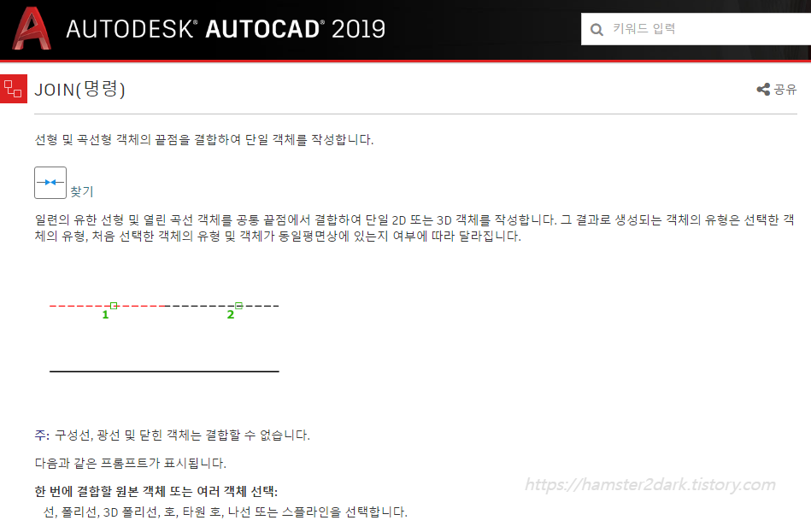This screenshot has width=811, height=532.
Task: Click the green pick box labeled 2
Action: click(238, 306)
